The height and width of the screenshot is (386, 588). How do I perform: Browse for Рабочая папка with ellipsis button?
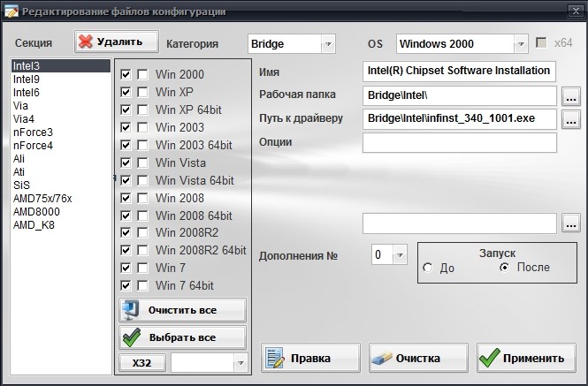[570, 96]
